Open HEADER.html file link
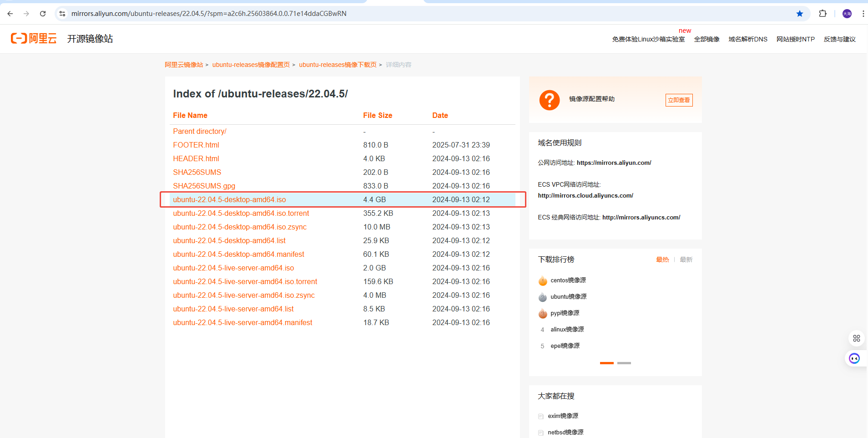Screen dimensions: 868x438 click(x=196, y=158)
